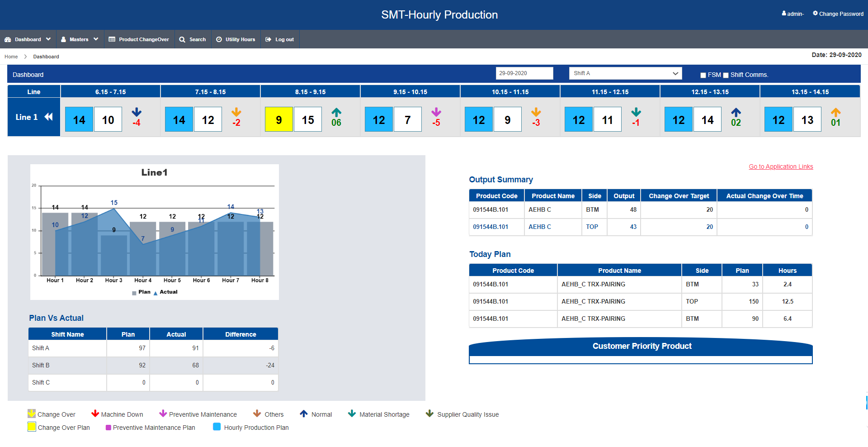Image resolution: width=868 pixels, height=447 pixels.
Task: Follow the Go to Application Links link
Action: click(781, 166)
